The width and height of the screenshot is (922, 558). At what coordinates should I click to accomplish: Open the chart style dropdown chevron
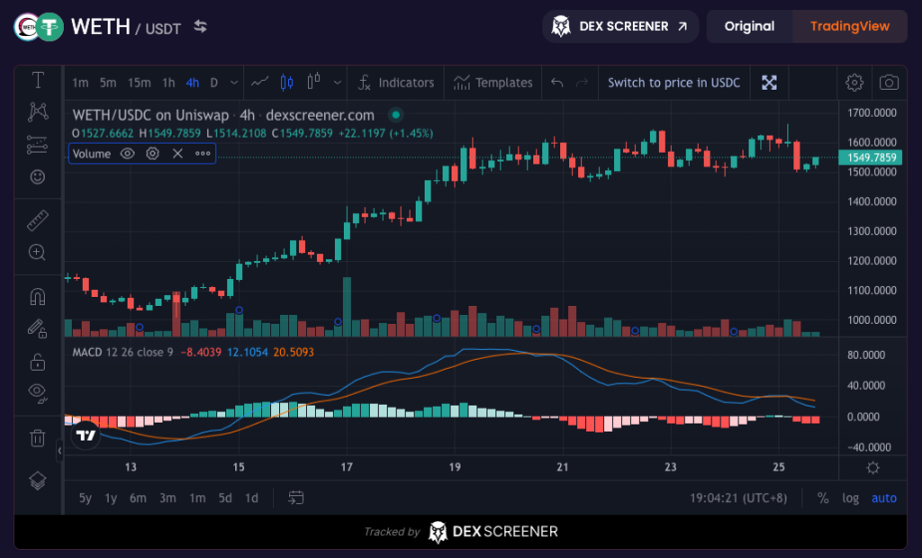tap(337, 83)
